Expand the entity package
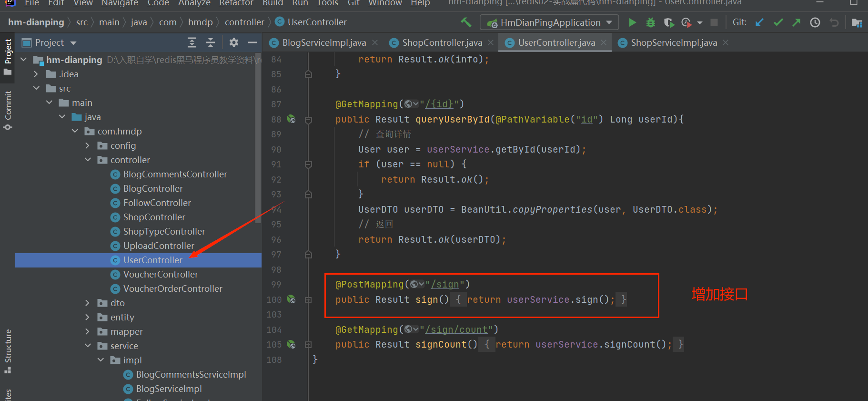868x401 pixels. click(87, 317)
